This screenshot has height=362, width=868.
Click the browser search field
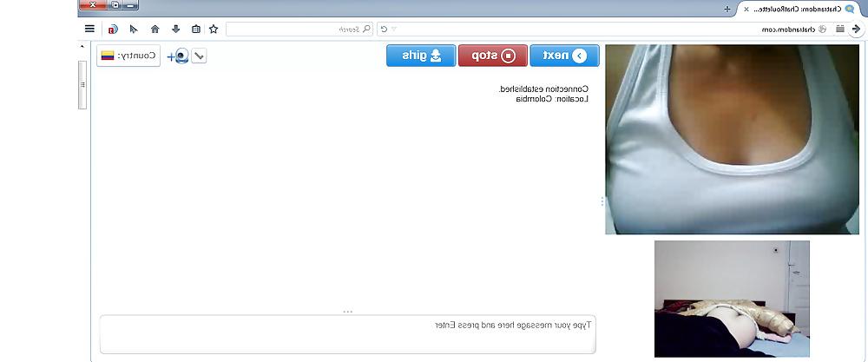point(299,29)
